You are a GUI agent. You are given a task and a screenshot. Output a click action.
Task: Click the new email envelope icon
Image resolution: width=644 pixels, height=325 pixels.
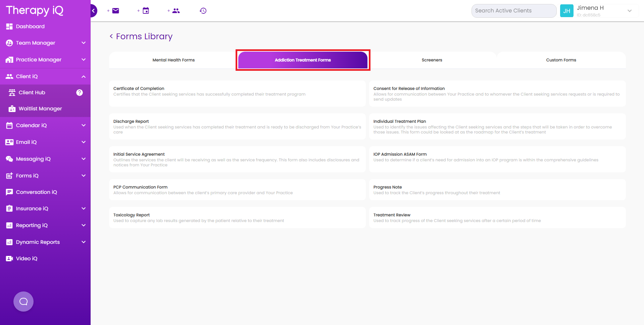point(115,11)
